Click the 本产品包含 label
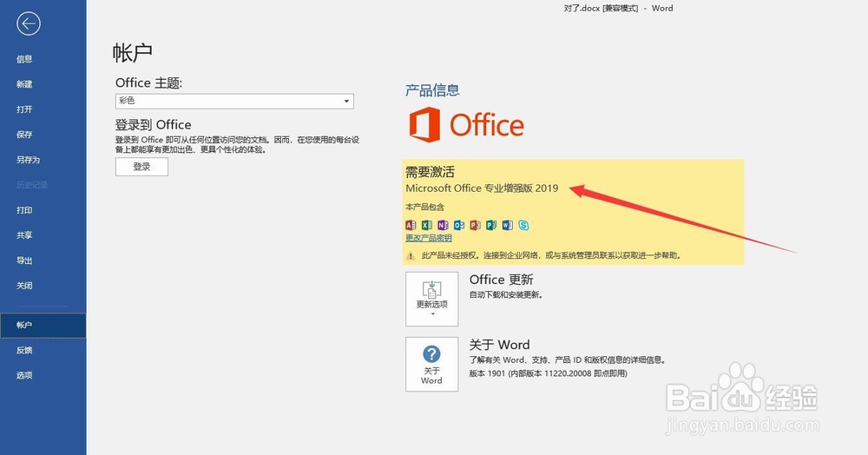The width and height of the screenshot is (868, 455). (x=424, y=207)
